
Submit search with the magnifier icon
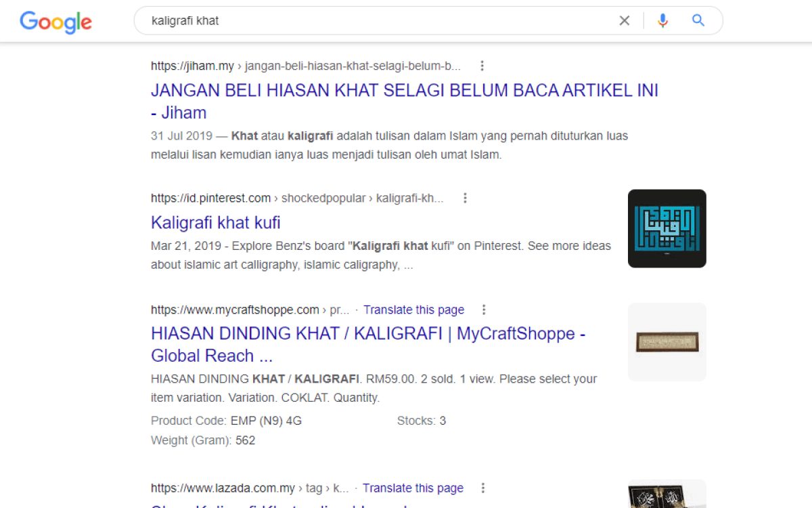[x=698, y=21]
